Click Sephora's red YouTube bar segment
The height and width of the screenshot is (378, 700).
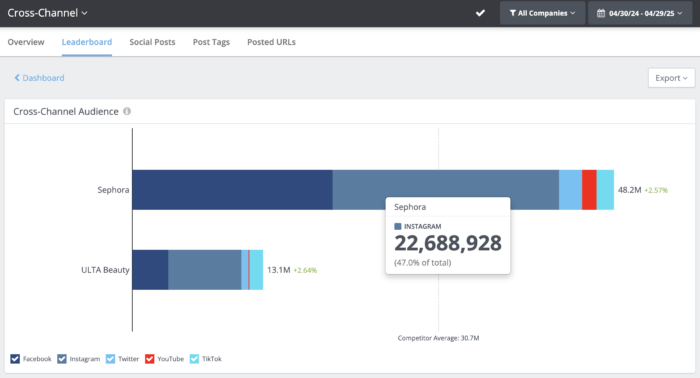click(x=589, y=190)
